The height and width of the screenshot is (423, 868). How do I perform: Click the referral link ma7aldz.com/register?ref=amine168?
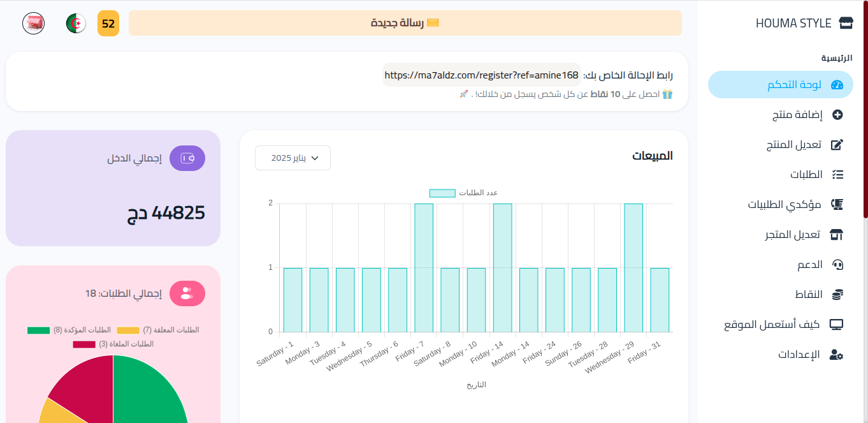click(x=482, y=75)
